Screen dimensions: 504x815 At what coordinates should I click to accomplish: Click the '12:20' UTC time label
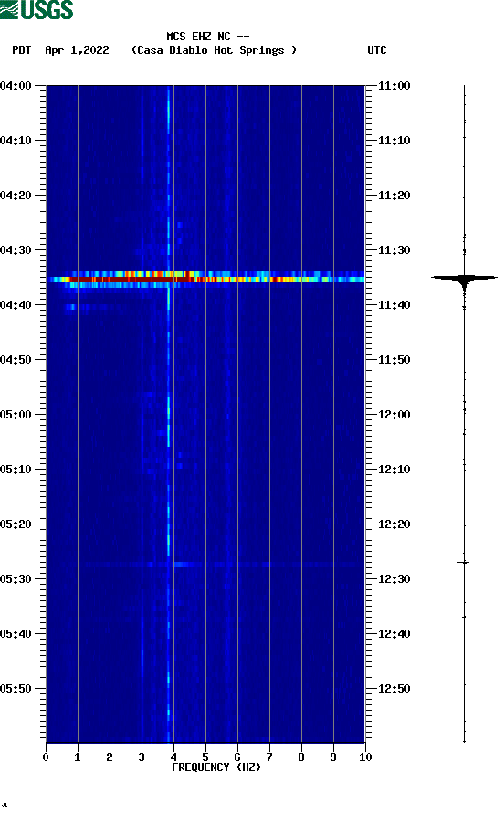394,524
